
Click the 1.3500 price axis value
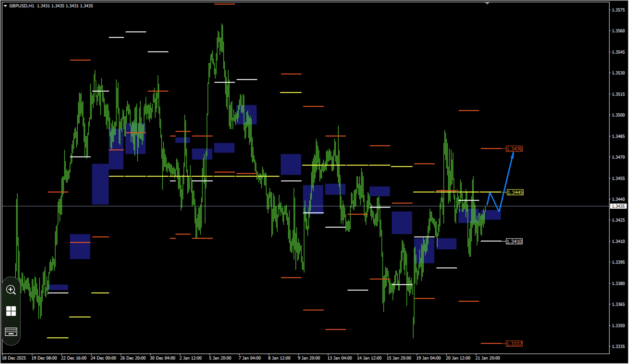(618, 115)
